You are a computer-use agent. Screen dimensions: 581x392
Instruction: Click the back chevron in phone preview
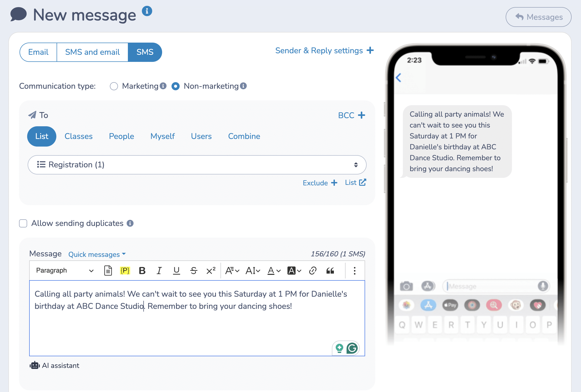tap(398, 78)
